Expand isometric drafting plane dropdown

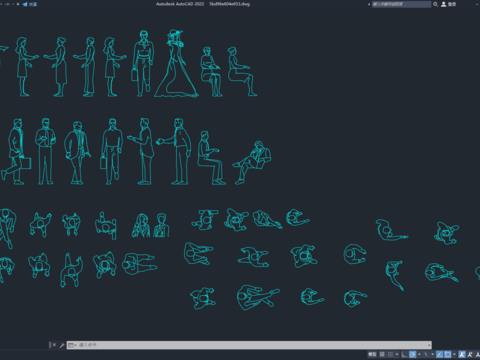pos(432,354)
